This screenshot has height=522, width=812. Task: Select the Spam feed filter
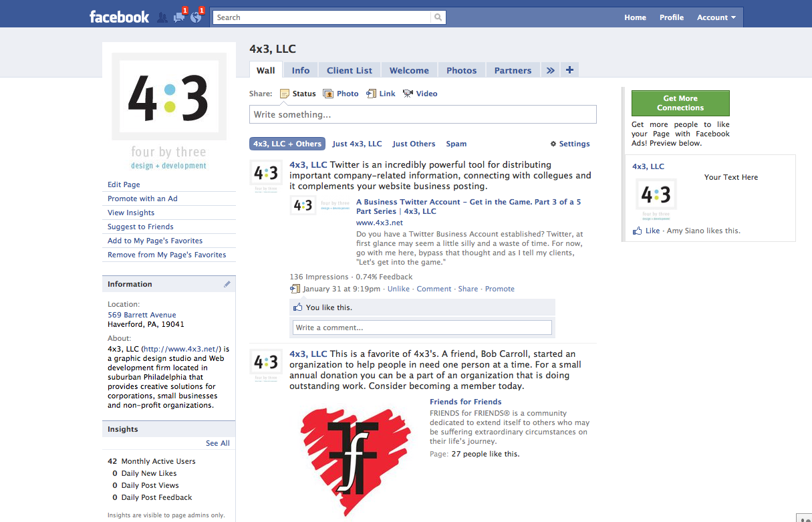pyautogui.click(x=456, y=144)
